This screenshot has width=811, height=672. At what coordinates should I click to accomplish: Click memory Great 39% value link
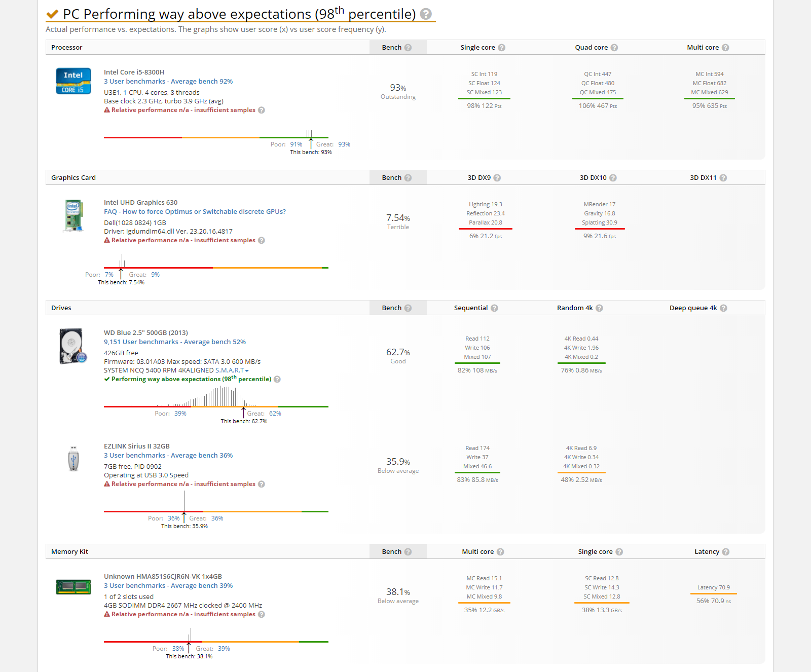[224, 649]
